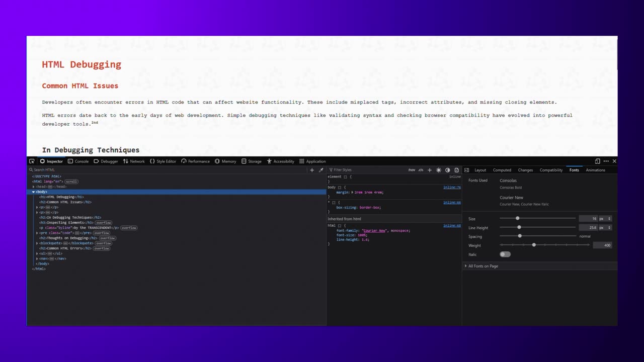The image size is (644, 362).
Task: Expand the head element node
Action: point(34,187)
